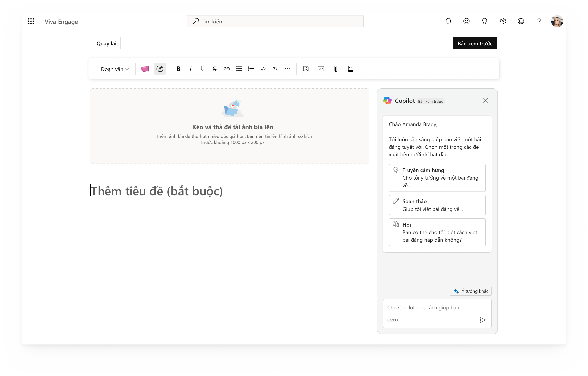
Task: Insert a bulleted list
Action: tap(239, 69)
